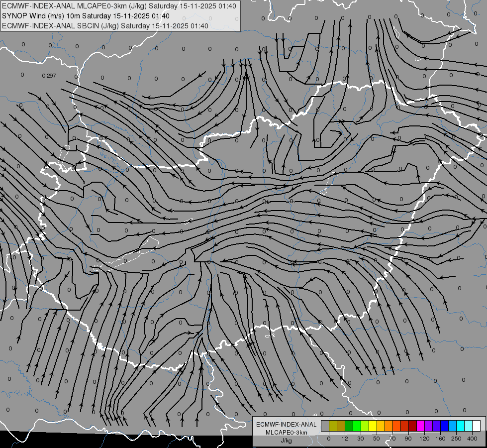Image resolution: width=487 pixels, height=448 pixels.
Task: Click the white swatch ending the legend
Action: [476, 426]
